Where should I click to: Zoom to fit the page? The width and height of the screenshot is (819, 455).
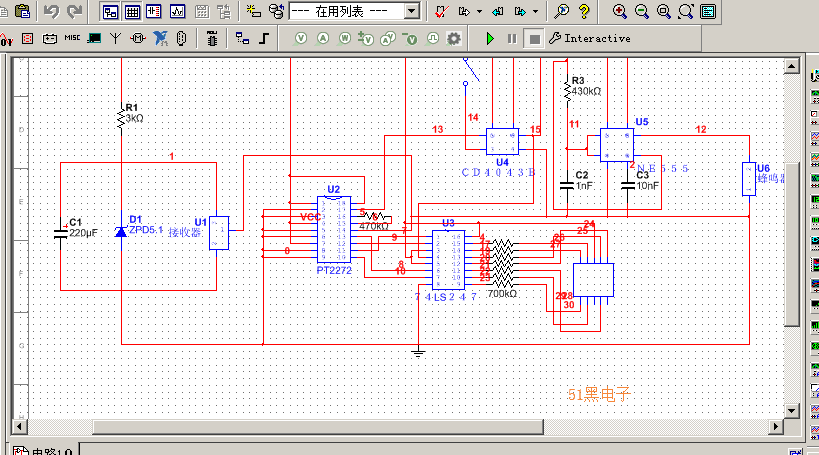(x=686, y=11)
